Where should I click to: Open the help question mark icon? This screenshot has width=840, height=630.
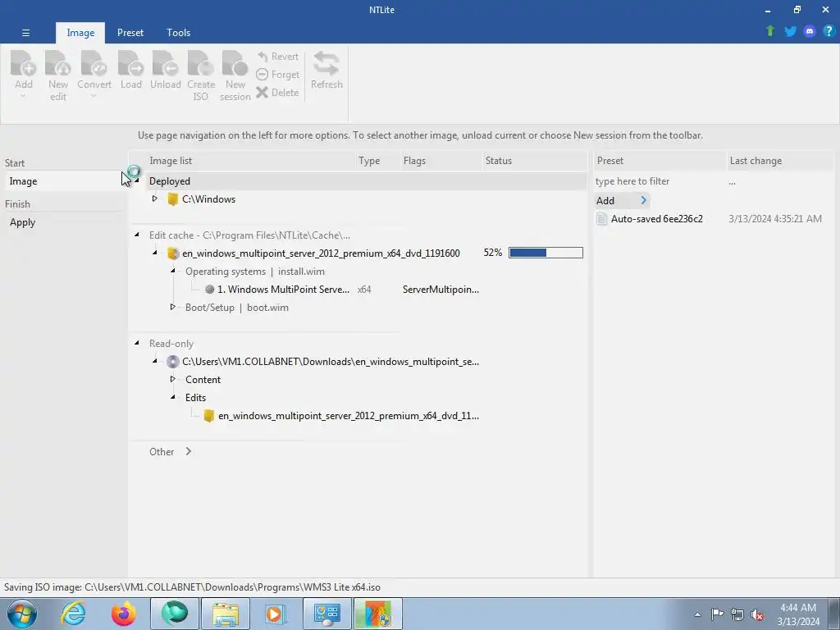pos(829,31)
